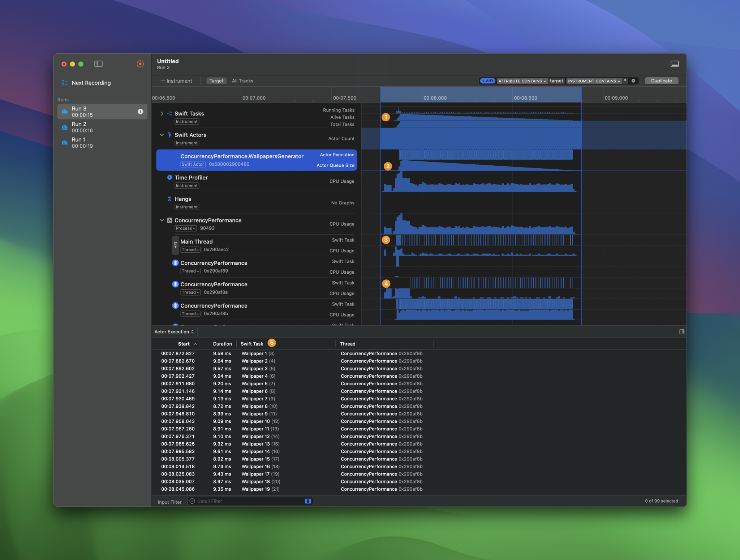
Task: Open the Actor Execution detail dropdown
Action: click(174, 332)
